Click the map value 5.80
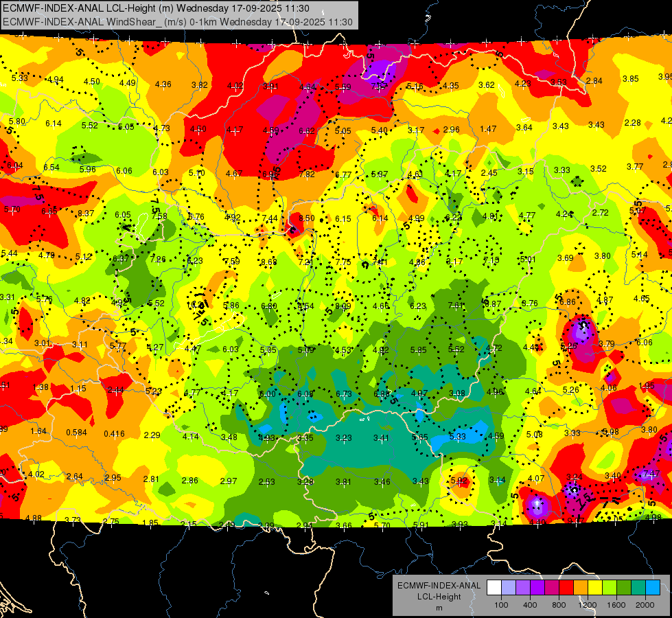Screen dimensions: 672x618 tap(17, 122)
